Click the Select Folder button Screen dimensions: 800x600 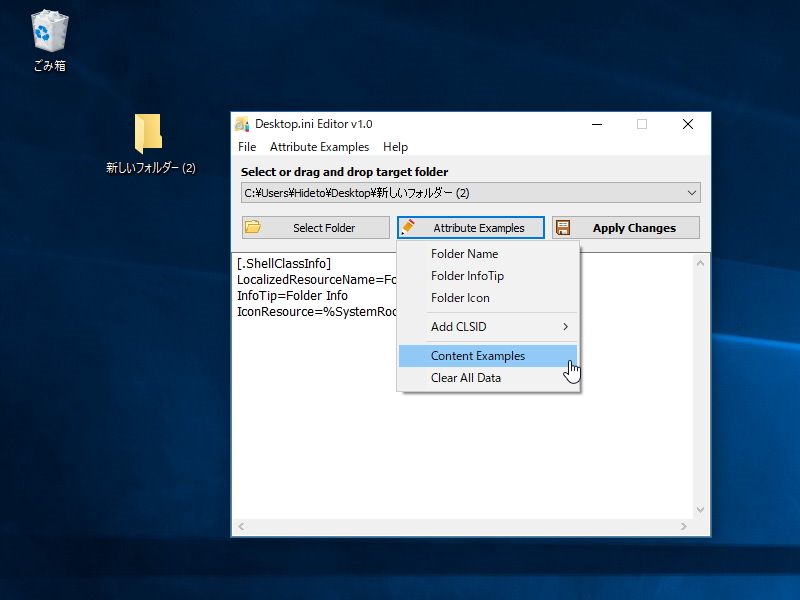(x=316, y=228)
